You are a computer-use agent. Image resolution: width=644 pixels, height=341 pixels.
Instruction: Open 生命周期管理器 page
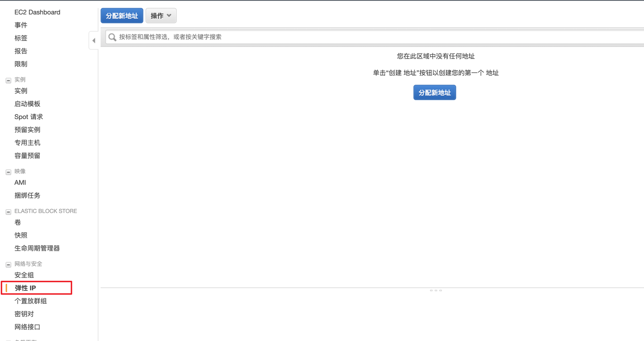coord(37,248)
